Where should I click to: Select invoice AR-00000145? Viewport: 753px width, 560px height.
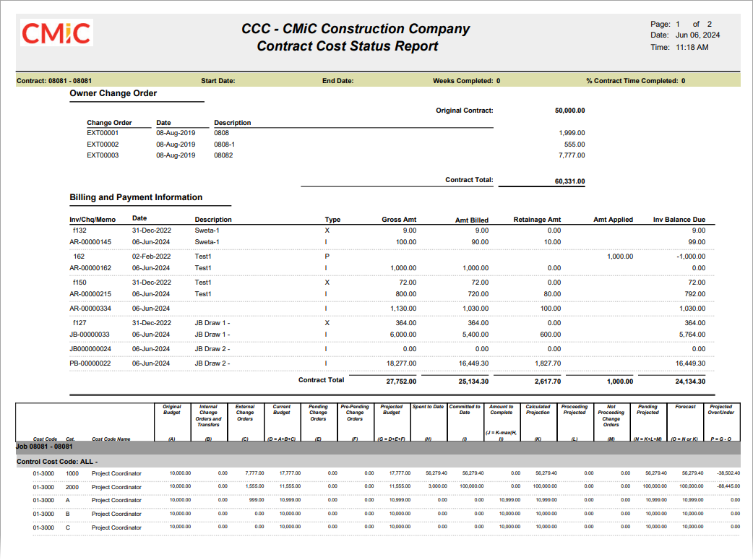coord(90,242)
